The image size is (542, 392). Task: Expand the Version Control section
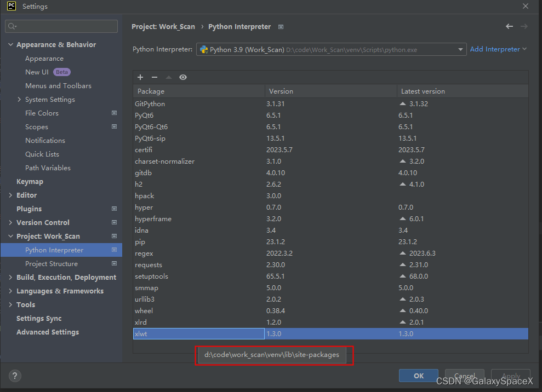click(10, 222)
